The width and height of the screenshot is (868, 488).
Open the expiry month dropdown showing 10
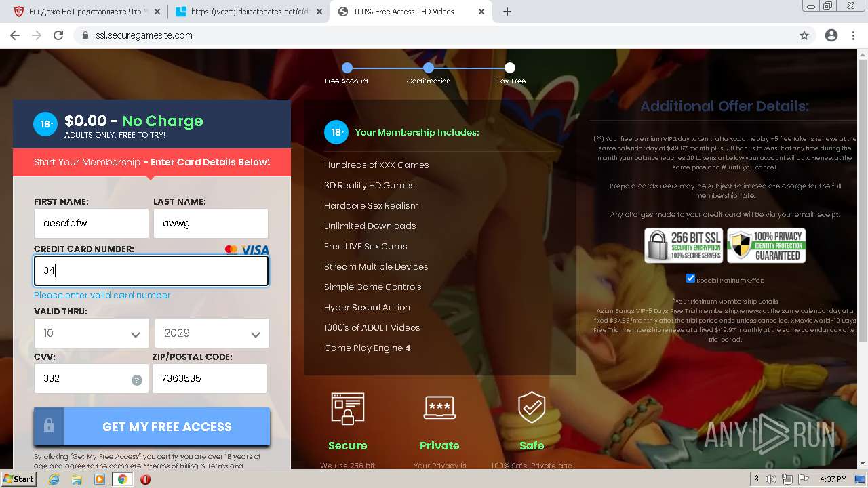pyautogui.click(x=92, y=333)
